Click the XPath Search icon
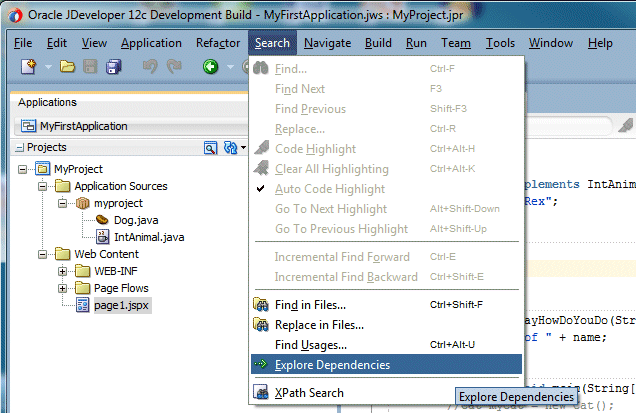Viewport: 636px width, 413px height. (x=261, y=392)
